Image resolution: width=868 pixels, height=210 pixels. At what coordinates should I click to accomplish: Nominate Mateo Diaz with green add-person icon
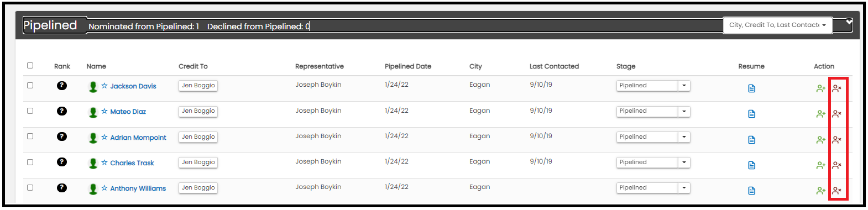coord(820,114)
